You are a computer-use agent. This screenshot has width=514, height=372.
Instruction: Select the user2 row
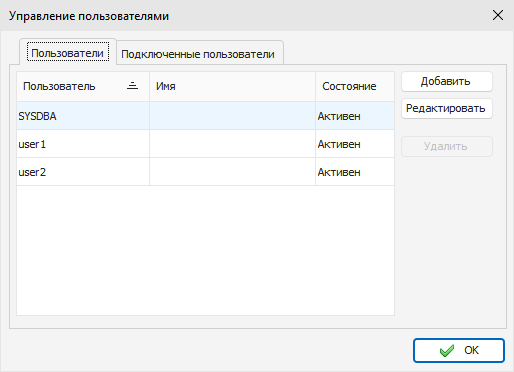click(205, 172)
